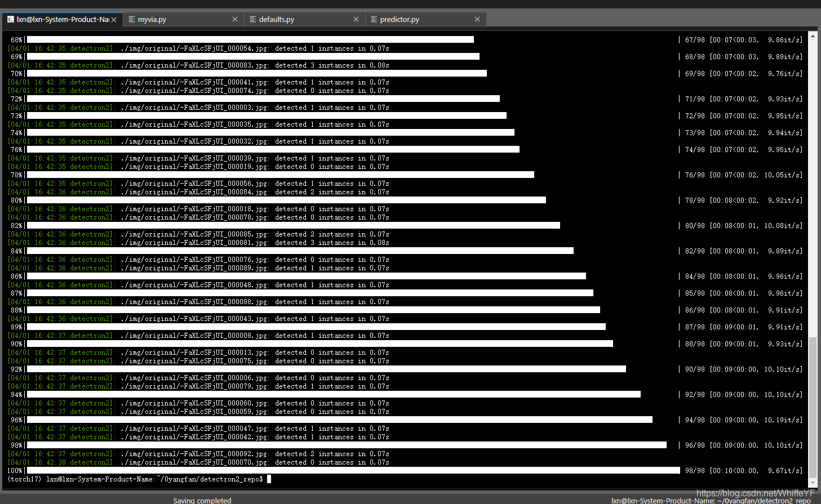
Task: Place cursor at the torch17 command prompt
Action: [269, 479]
